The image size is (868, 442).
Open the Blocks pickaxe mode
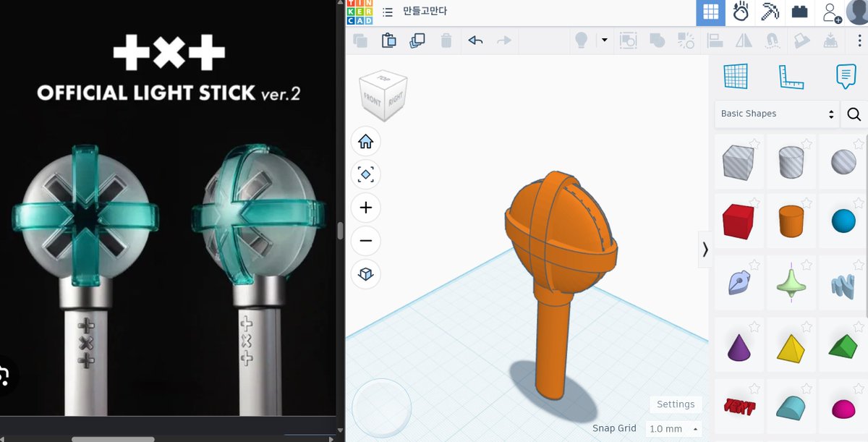[x=770, y=12]
